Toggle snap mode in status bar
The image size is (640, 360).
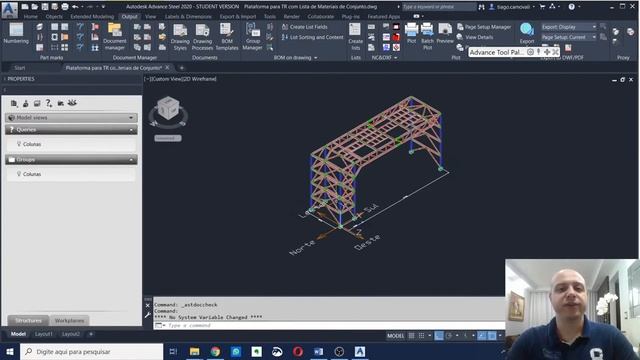pyautogui.click(x=422, y=336)
